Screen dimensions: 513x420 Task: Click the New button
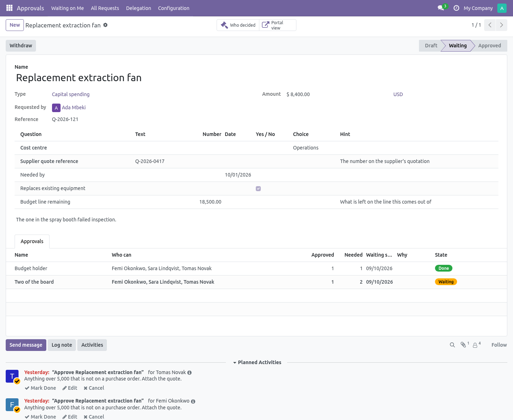click(15, 25)
